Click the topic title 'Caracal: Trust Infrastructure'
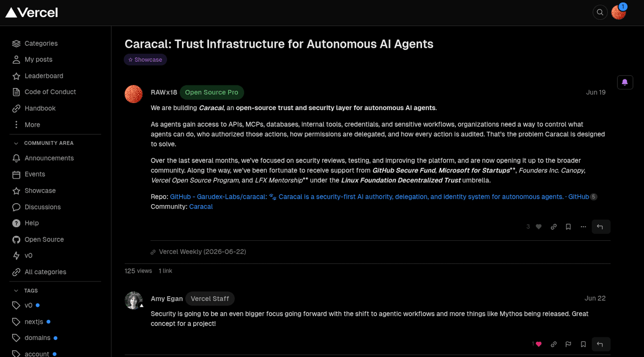 coord(279,44)
